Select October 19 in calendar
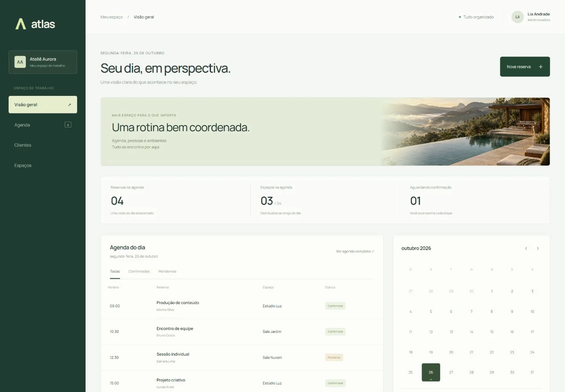 [x=431, y=352]
